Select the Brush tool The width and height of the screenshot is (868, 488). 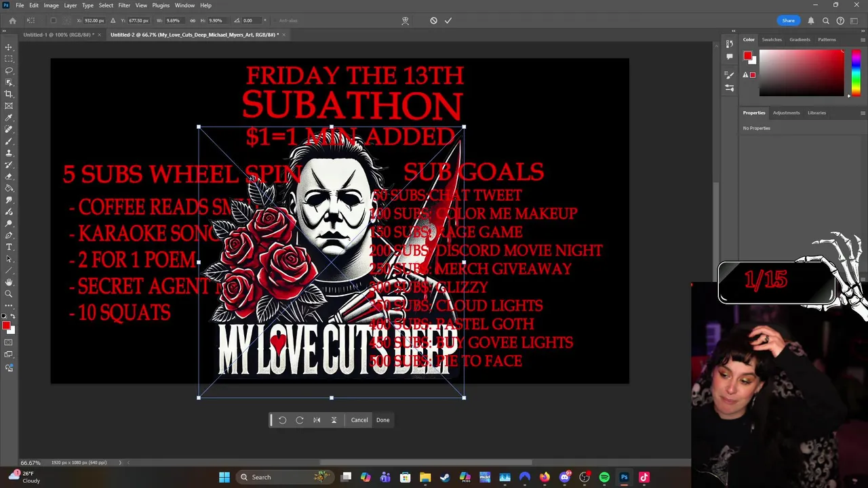pos(9,141)
